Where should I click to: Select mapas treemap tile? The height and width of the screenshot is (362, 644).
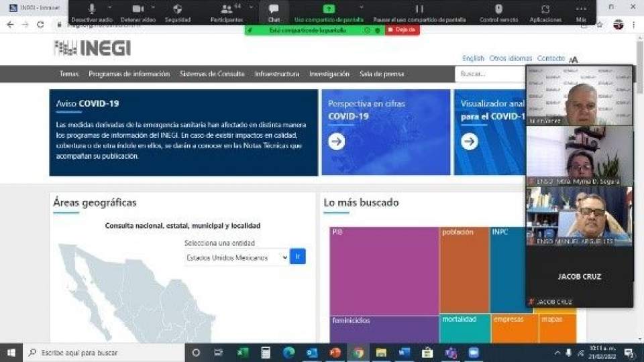coord(557,328)
